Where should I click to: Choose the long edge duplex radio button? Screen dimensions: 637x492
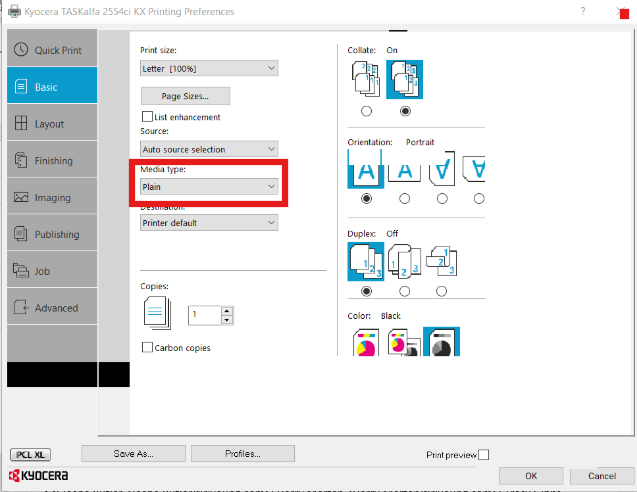click(405, 291)
